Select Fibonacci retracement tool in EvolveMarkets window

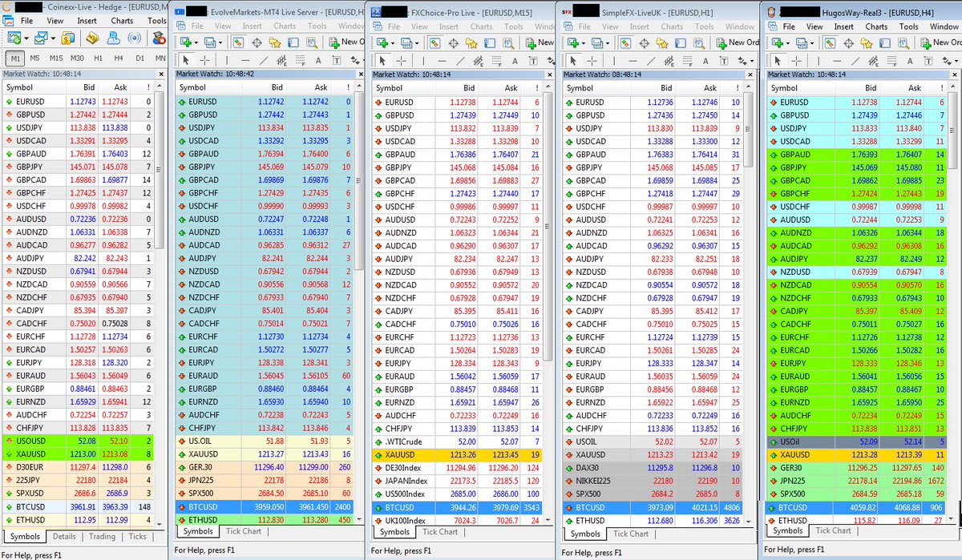[x=301, y=60]
